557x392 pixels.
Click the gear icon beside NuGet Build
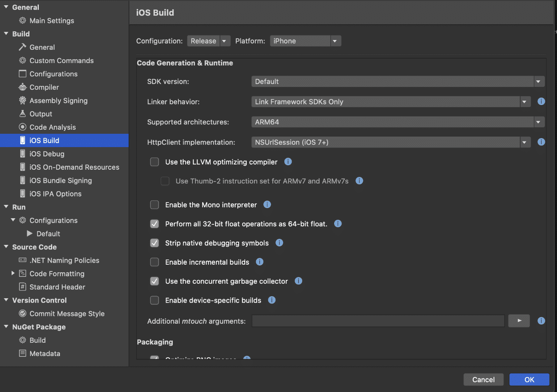coord(23,340)
